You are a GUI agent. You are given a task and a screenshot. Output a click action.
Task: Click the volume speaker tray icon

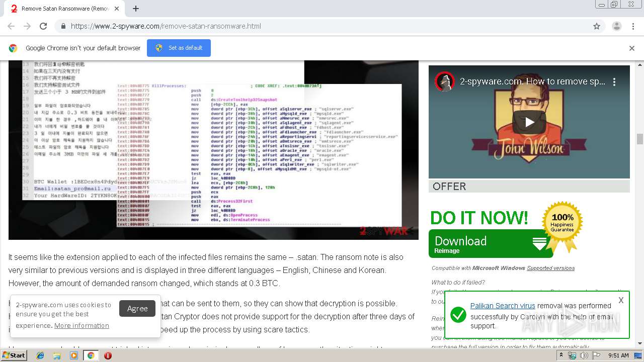[x=584, y=355]
